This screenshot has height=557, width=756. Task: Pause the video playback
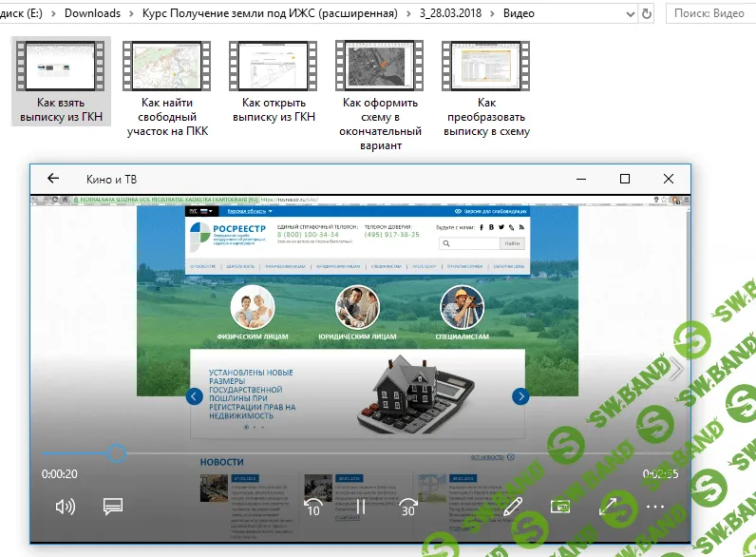tap(360, 507)
